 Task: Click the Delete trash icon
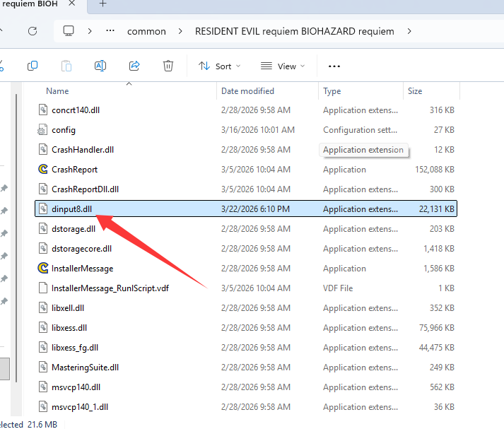pos(168,66)
